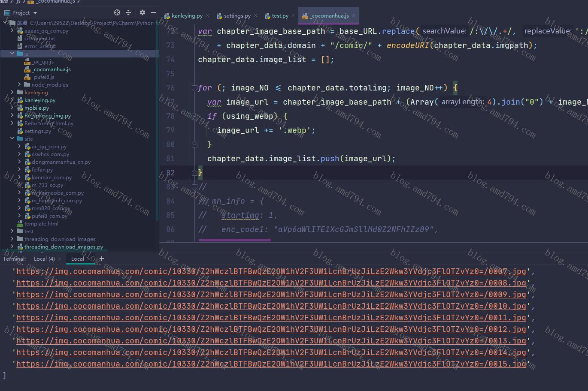Image resolution: width=588 pixels, height=391 pixels.
Task: Open the 0012.jpg image URL link
Action: (x=271, y=329)
